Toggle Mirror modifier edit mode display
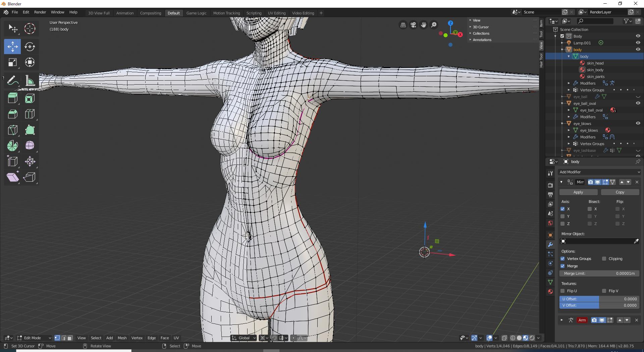This screenshot has width=644, height=352. click(605, 182)
